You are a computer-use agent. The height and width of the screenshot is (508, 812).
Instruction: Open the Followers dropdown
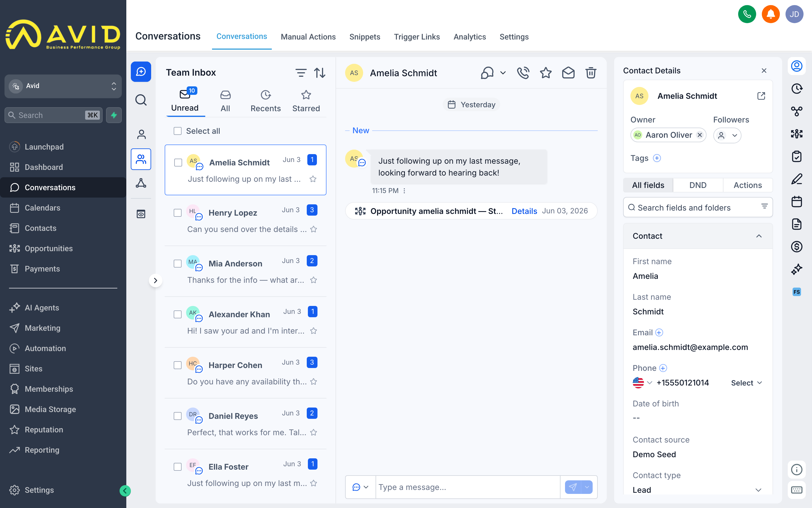727,135
